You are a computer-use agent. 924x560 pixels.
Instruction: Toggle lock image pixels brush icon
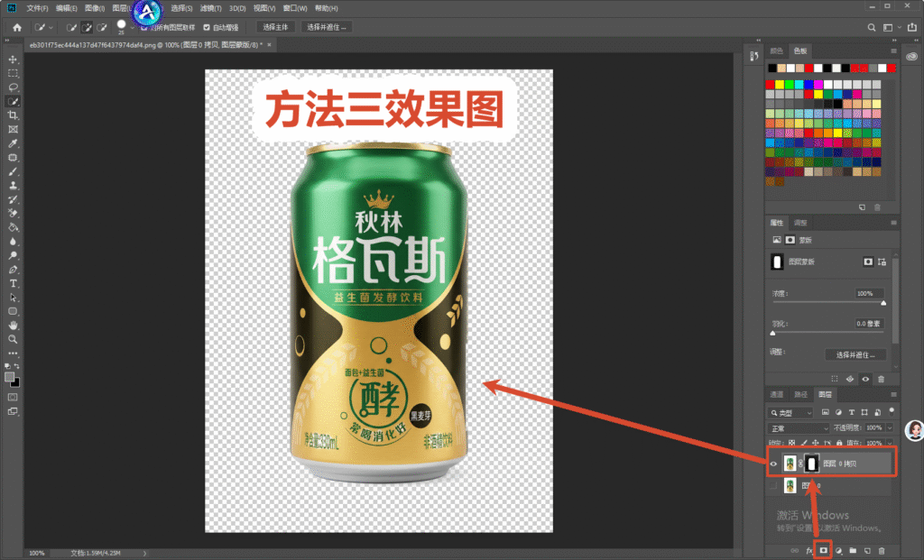(x=804, y=443)
